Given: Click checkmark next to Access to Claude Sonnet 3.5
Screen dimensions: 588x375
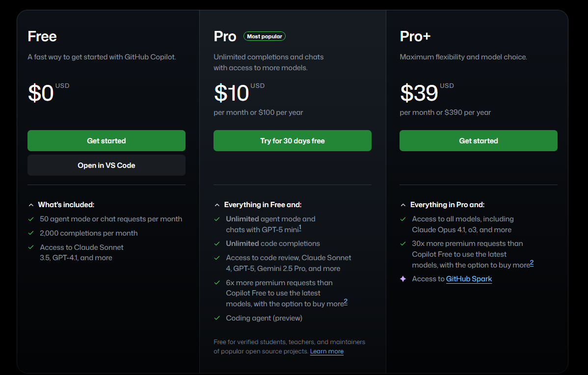Looking at the screenshot, I should coord(31,247).
